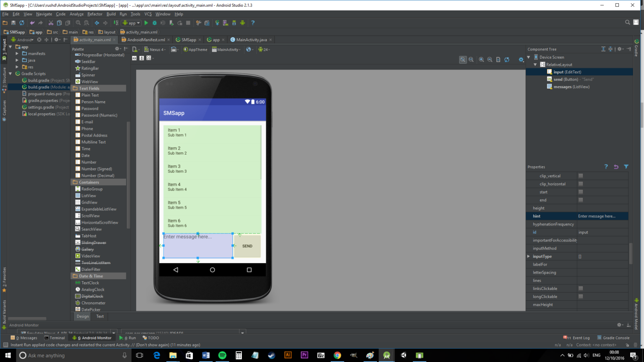Run the app with the green Run button
Image resolution: width=644 pixels, height=362 pixels.
(x=146, y=23)
